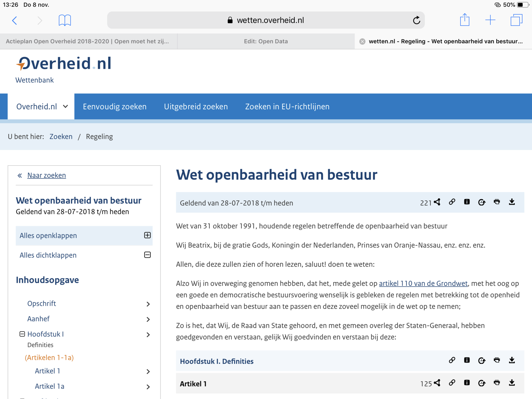Viewport: 532px width, 399px height.
Task: Show info for Artikel 1
Action: coord(467,383)
